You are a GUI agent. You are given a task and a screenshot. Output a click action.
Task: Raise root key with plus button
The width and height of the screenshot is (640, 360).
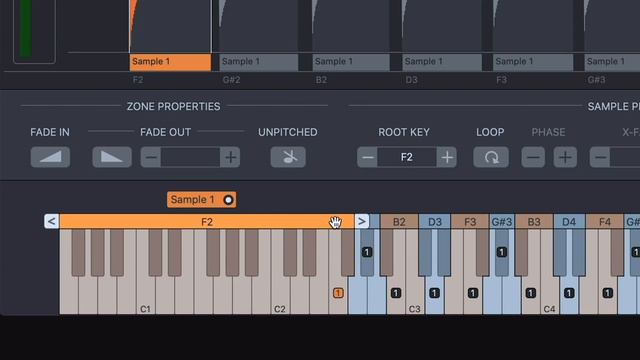(447, 157)
